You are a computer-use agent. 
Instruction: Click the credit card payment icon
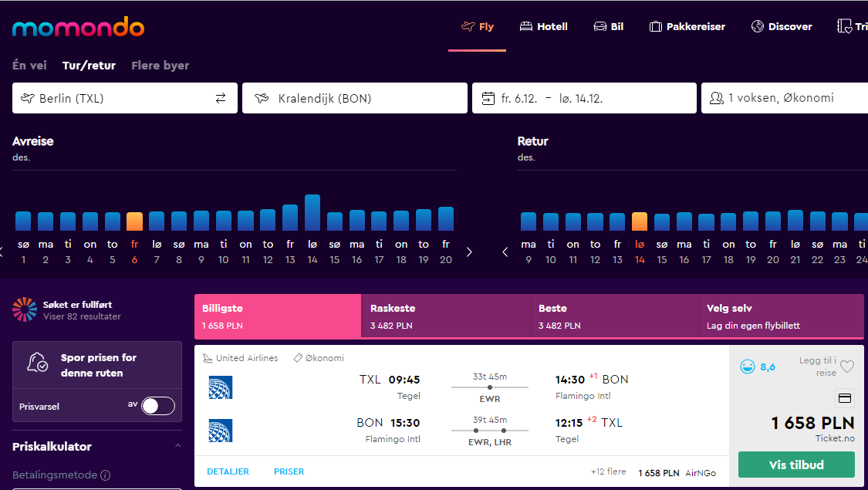845,398
